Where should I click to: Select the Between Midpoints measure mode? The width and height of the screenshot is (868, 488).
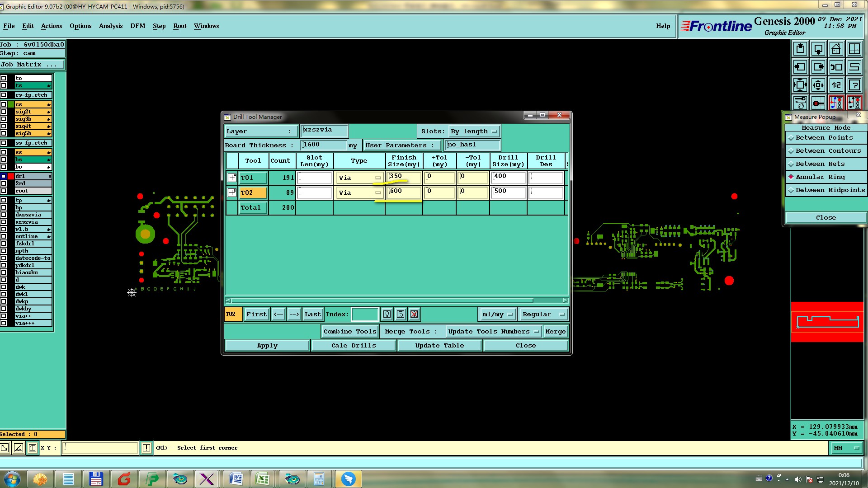click(x=826, y=190)
